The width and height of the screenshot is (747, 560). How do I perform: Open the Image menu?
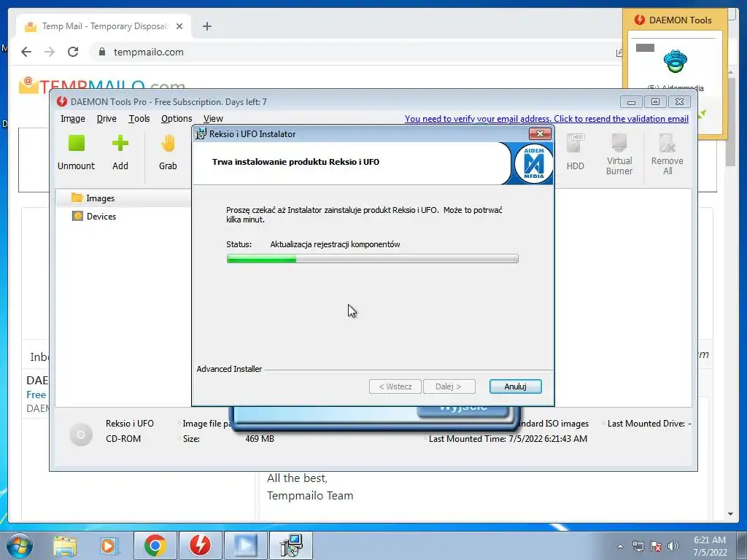pyautogui.click(x=73, y=119)
